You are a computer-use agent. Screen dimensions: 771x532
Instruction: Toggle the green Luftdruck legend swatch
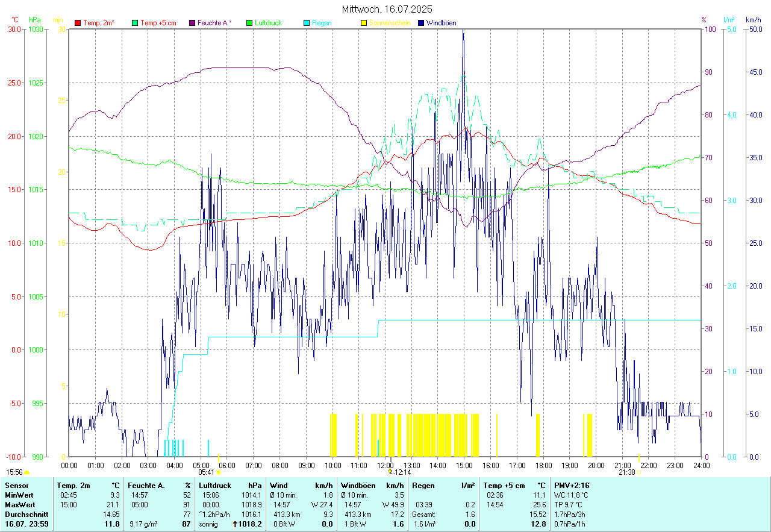[x=249, y=23]
